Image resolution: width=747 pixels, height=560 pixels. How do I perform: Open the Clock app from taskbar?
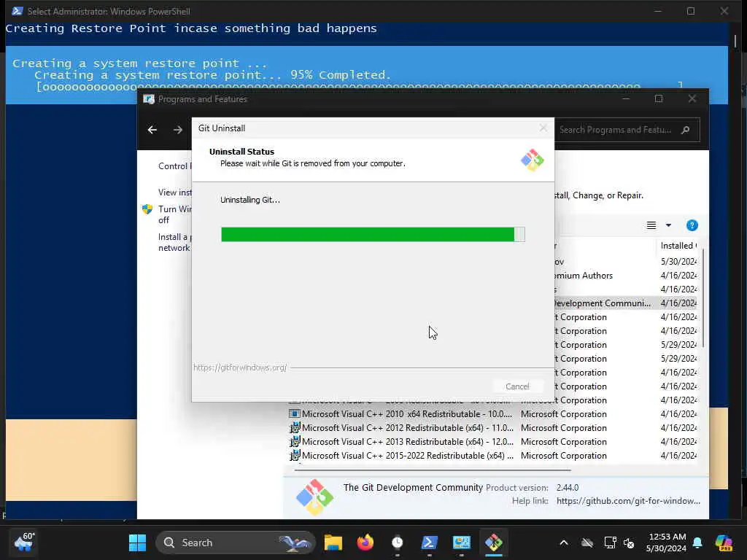pyautogui.click(x=398, y=542)
